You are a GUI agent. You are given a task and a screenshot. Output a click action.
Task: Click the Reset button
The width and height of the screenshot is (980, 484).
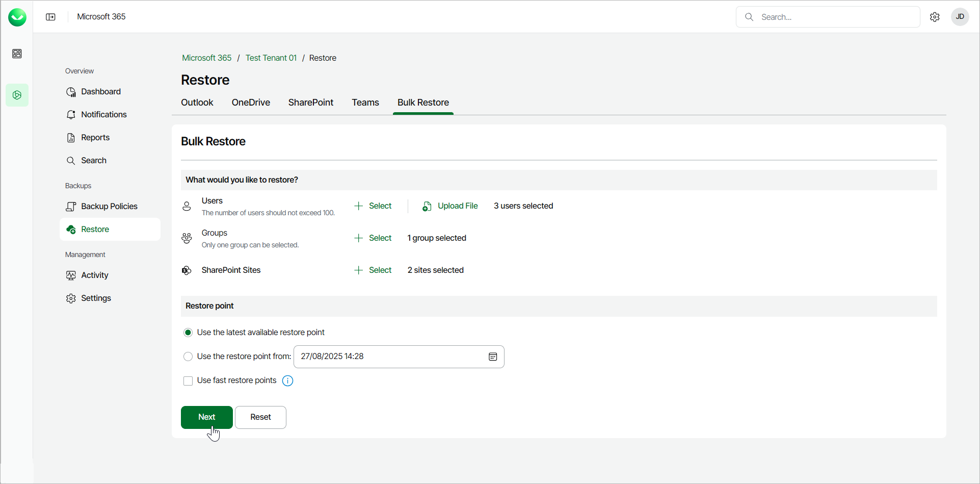[260, 417]
